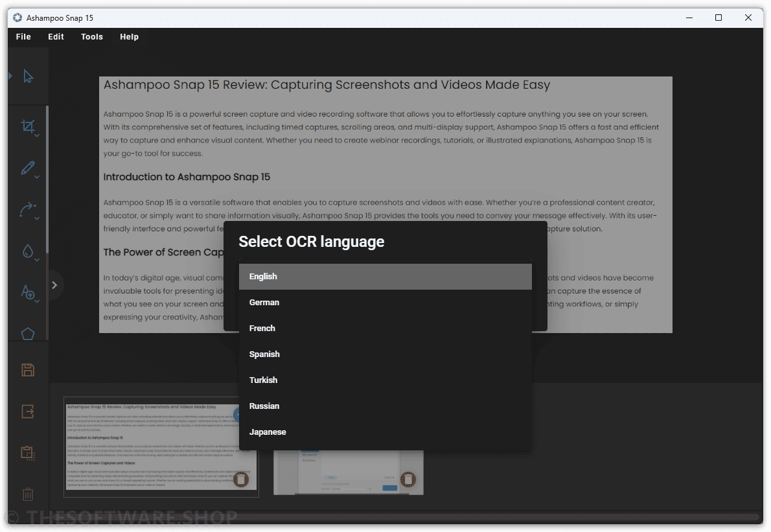This screenshot has height=532, width=771.
Task: Open the File menu
Action: (23, 37)
